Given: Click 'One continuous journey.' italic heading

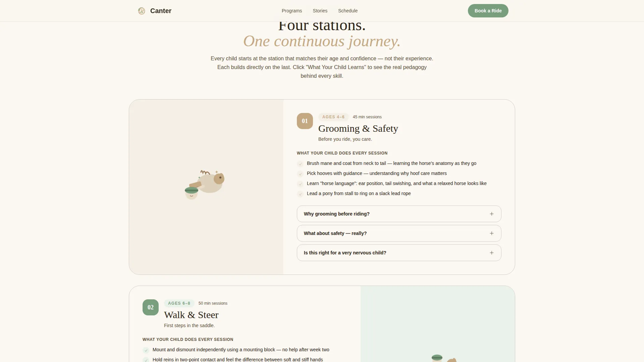Looking at the screenshot, I should click(322, 41).
